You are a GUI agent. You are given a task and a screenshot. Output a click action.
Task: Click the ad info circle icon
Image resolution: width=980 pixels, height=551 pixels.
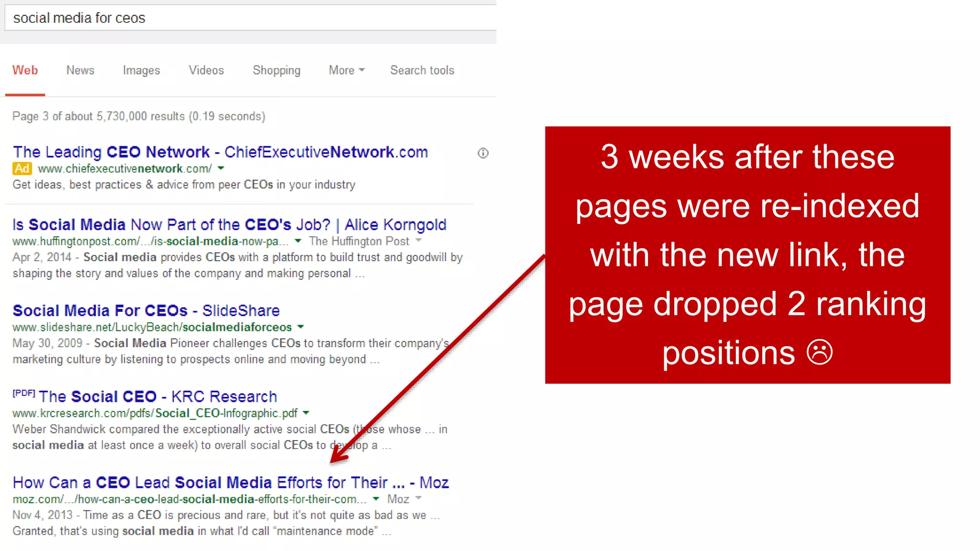click(483, 153)
